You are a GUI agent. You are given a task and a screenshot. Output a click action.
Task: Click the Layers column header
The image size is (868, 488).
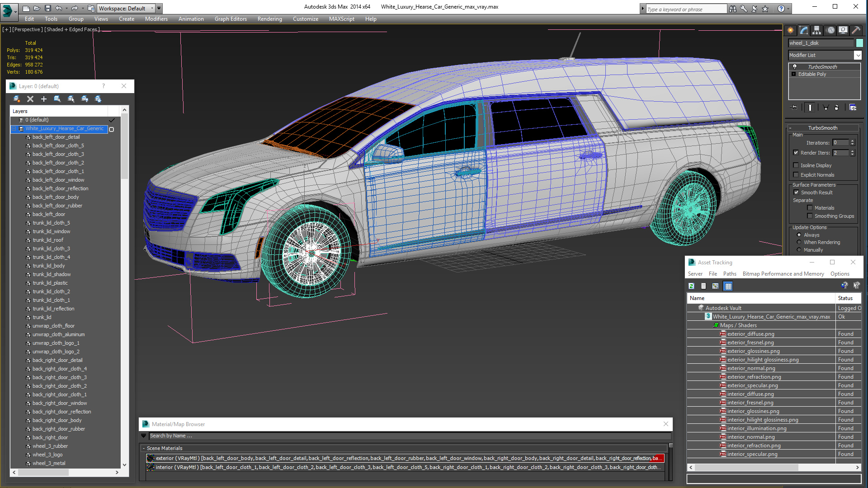tap(59, 111)
